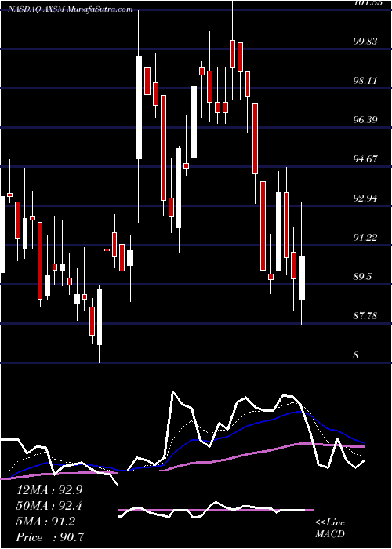Image resolution: width=392 pixels, height=549 pixels.
Task: Click the 89.5 price axis label
Action: click(x=362, y=277)
